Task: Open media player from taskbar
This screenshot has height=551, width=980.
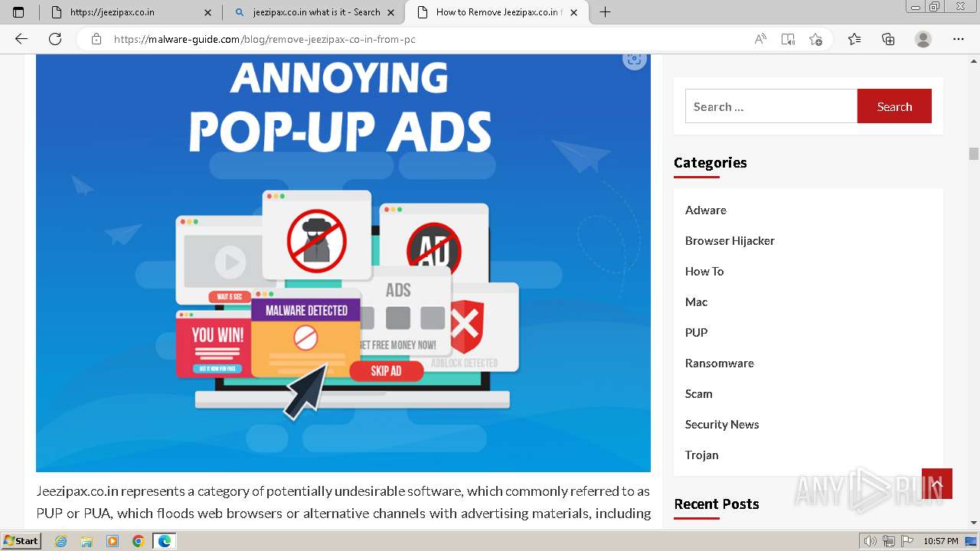Action: coord(113,541)
